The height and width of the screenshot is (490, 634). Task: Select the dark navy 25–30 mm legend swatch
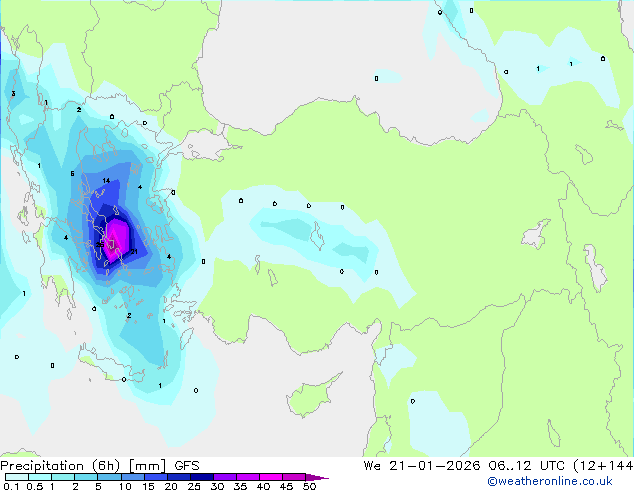pos(201,477)
